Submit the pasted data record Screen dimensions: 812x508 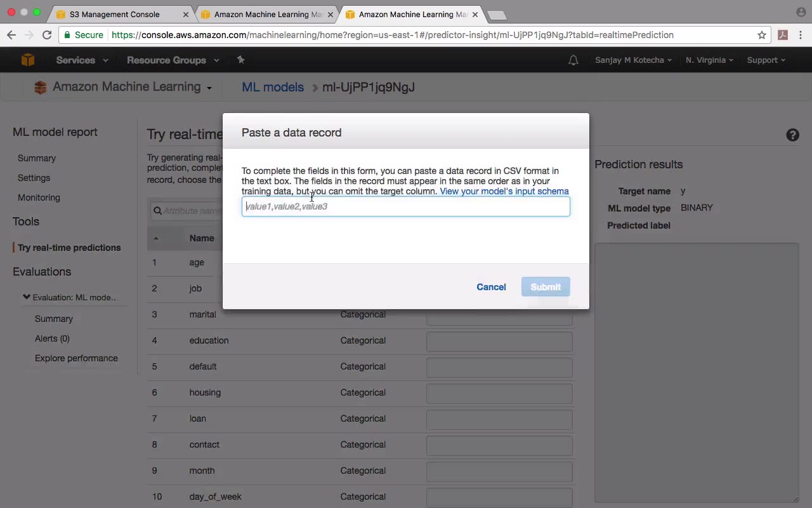546,287
